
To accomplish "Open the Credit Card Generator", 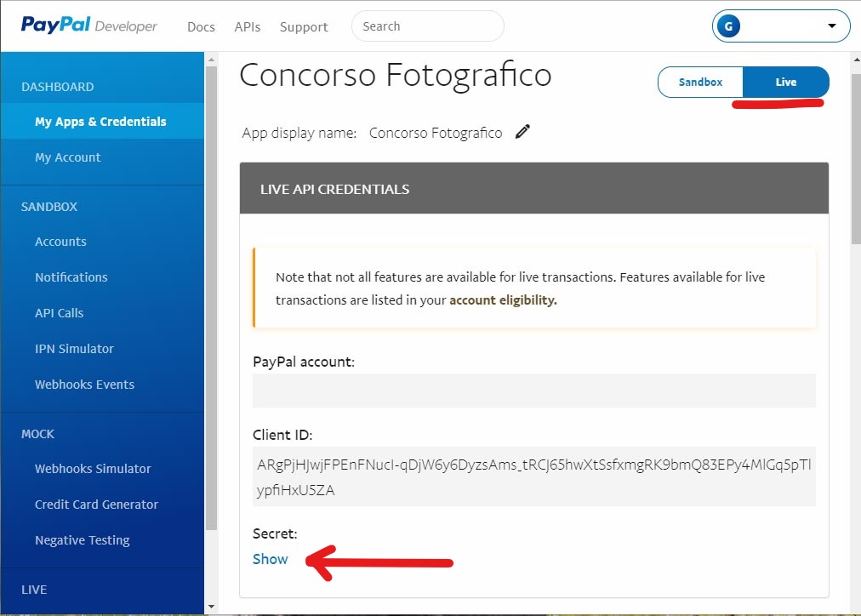I will click(96, 505).
